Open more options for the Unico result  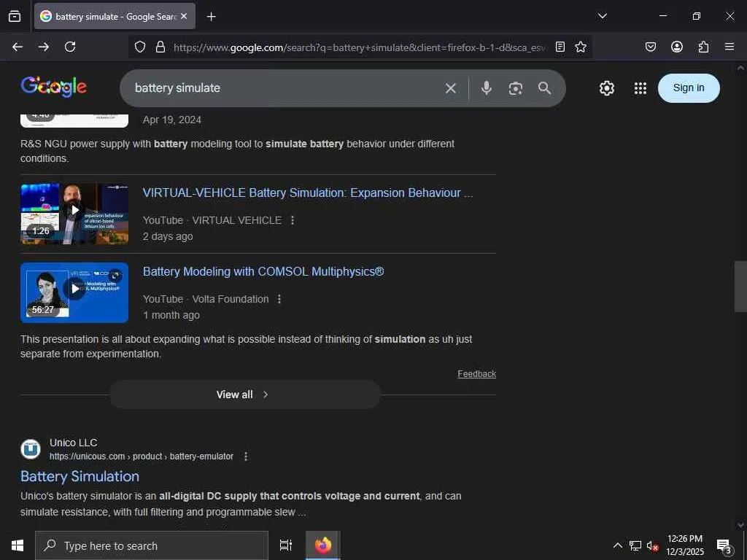[x=246, y=456]
